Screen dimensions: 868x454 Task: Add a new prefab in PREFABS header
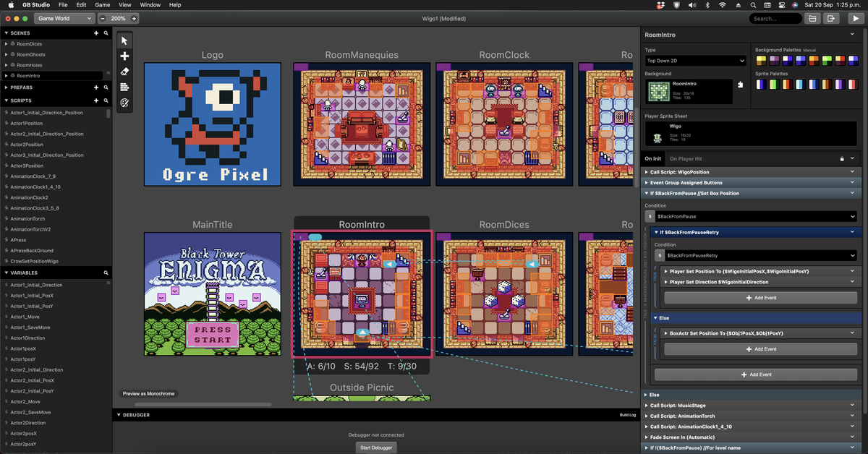(96, 87)
